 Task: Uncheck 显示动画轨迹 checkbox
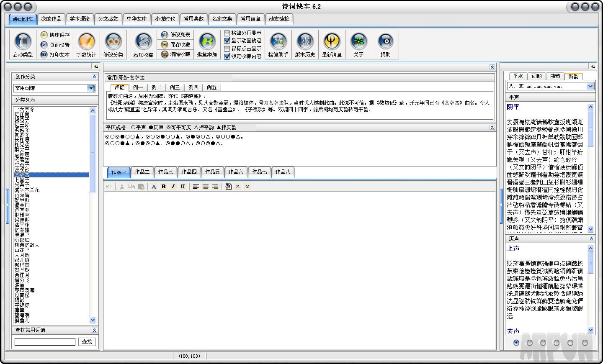[x=227, y=41]
